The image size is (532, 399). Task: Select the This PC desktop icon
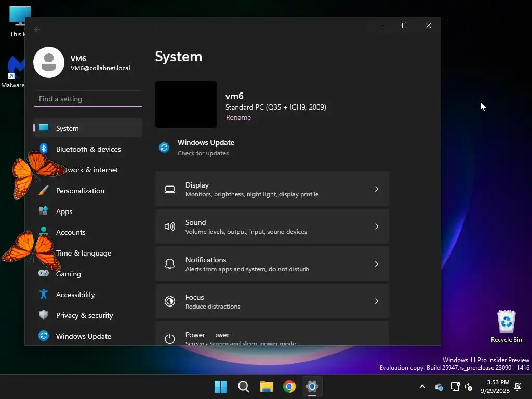(x=16, y=22)
